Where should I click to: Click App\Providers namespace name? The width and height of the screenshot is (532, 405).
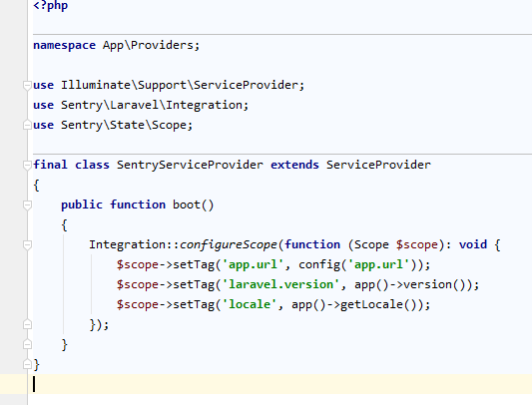pyautogui.click(x=148, y=45)
